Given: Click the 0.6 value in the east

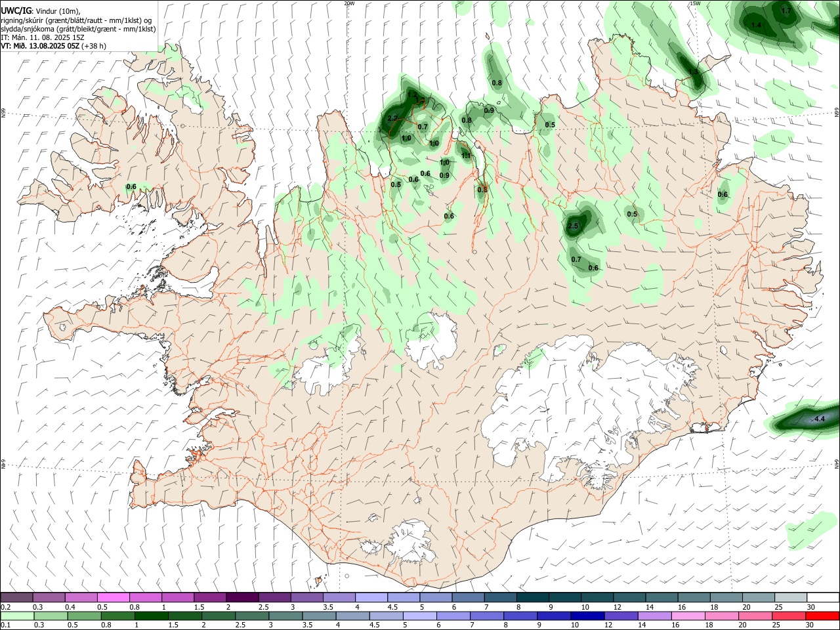Looking at the screenshot, I should click(723, 195).
